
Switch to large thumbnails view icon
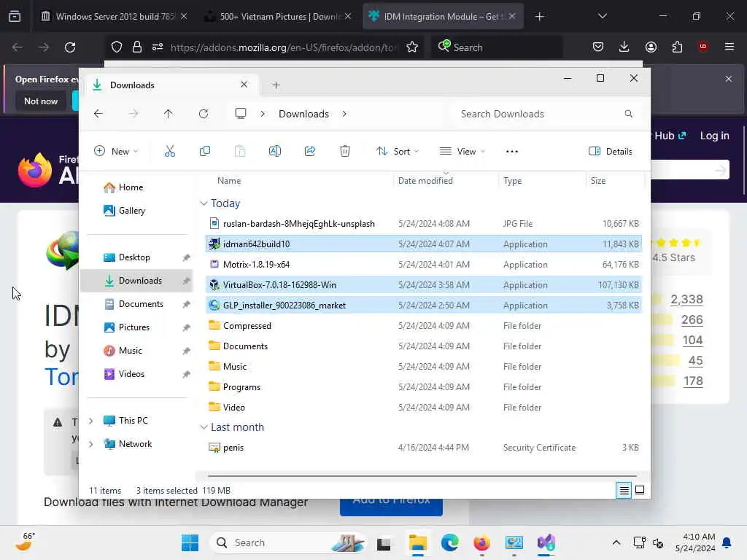pyautogui.click(x=640, y=490)
